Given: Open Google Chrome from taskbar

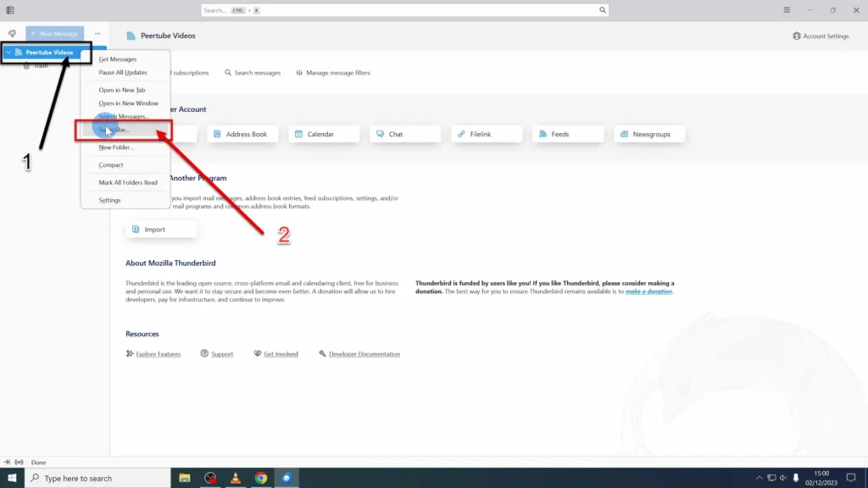Looking at the screenshot, I should click(261, 478).
